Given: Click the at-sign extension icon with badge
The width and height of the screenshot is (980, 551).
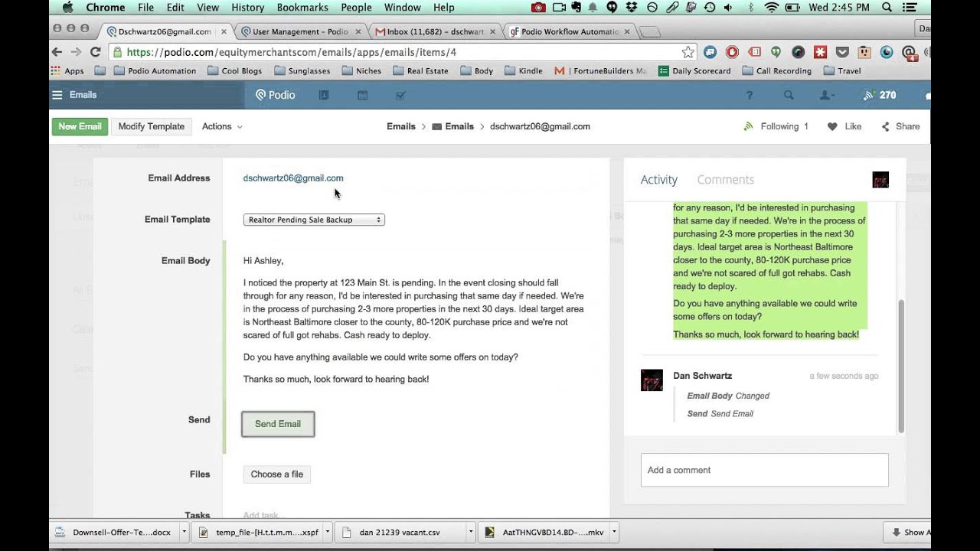Looking at the screenshot, I should click(x=909, y=52).
